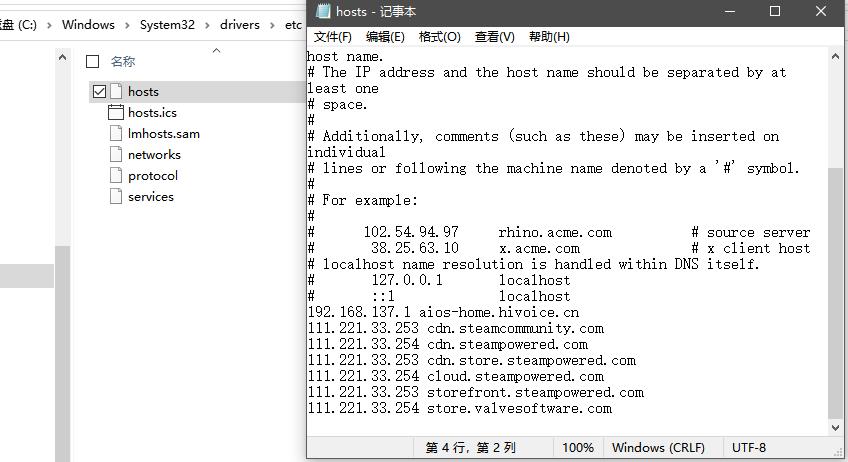
Task: Click the aios-home.hivoice.cn line
Action: tap(443, 312)
